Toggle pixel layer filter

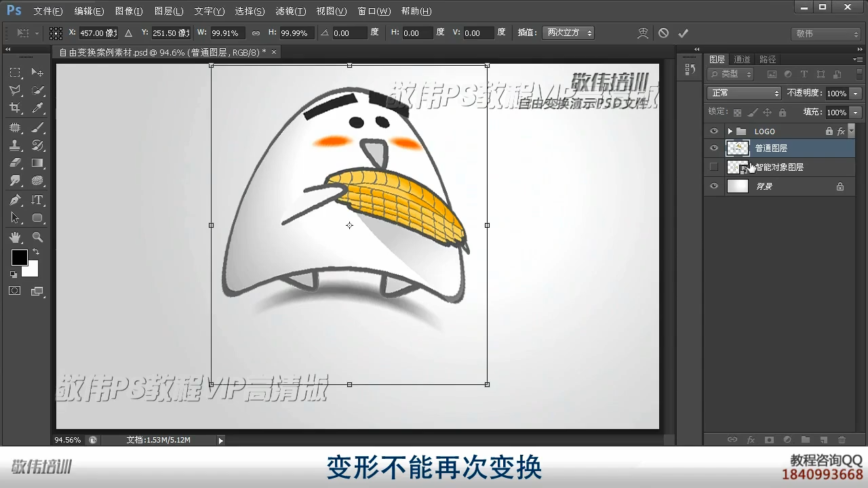click(x=772, y=75)
